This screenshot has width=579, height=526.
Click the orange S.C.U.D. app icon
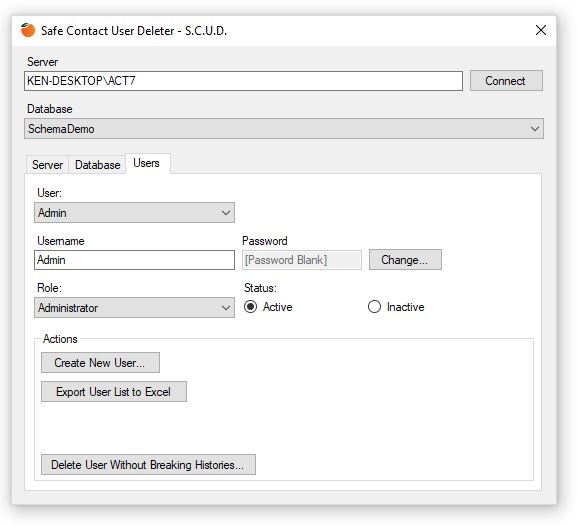[28, 30]
